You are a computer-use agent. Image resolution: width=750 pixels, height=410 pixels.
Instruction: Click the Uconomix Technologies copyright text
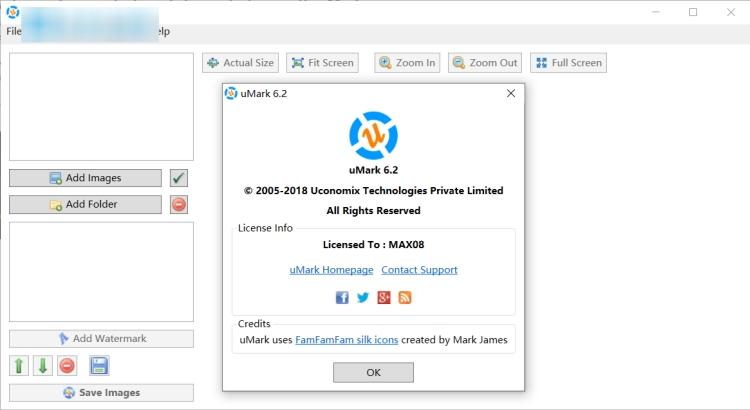(374, 190)
